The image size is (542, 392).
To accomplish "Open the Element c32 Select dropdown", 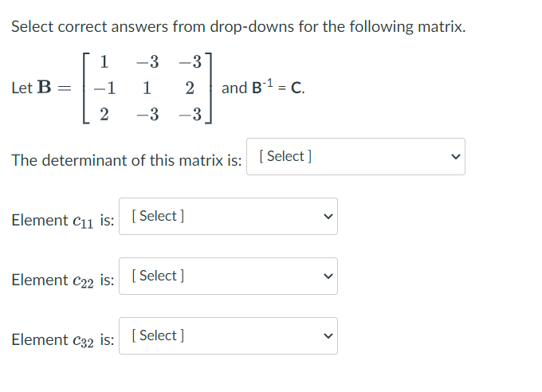I will [228, 336].
